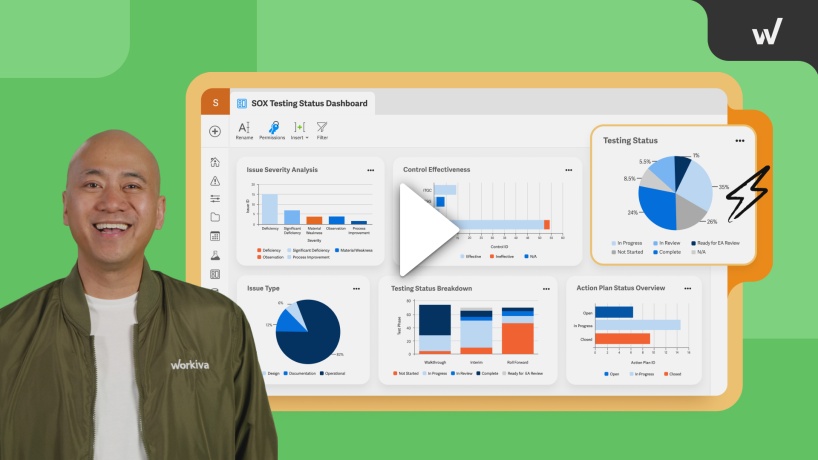Open the folder icon in the sidebar
818x460 pixels.
pos(215,217)
